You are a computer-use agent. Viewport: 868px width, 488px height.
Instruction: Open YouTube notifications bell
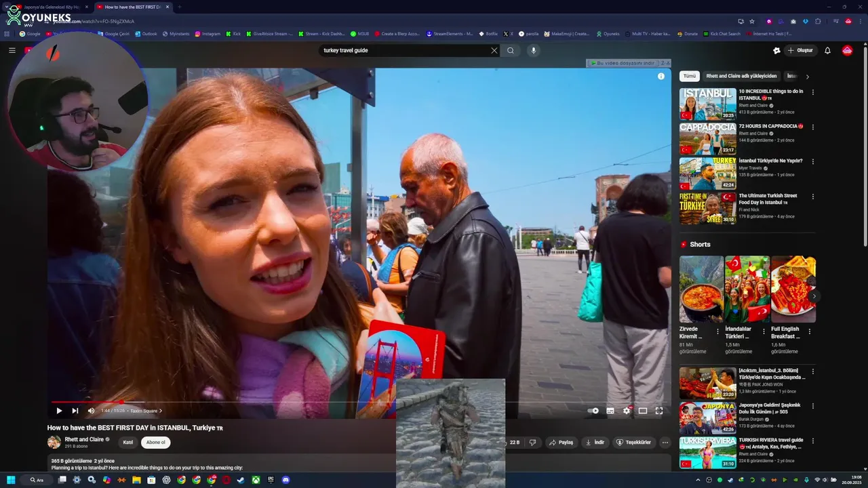click(x=827, y=50)
